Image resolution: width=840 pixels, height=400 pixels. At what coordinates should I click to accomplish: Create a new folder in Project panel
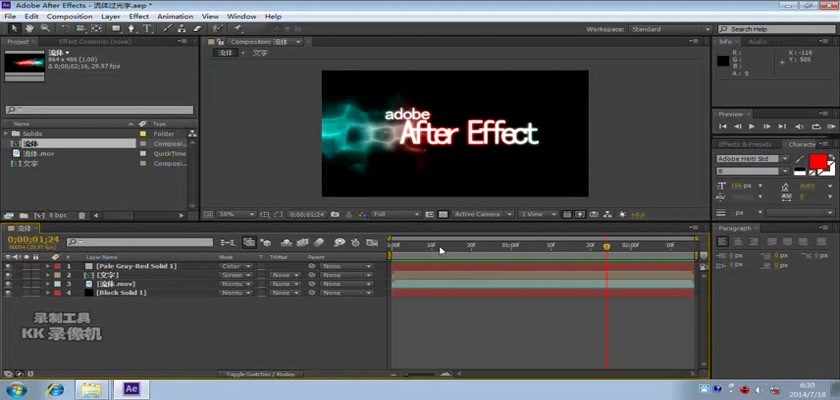pos(24,215)
